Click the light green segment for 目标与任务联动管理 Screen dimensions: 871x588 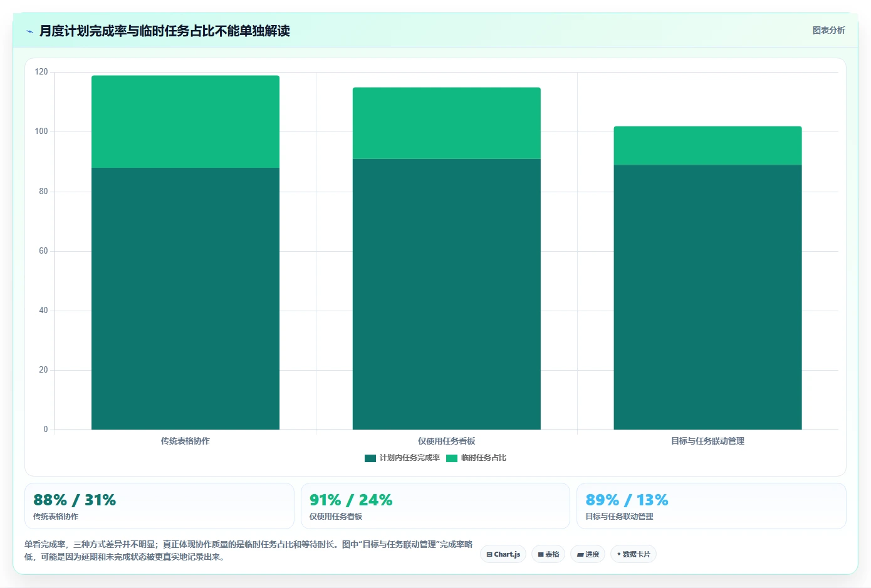(x=707, y=146)
